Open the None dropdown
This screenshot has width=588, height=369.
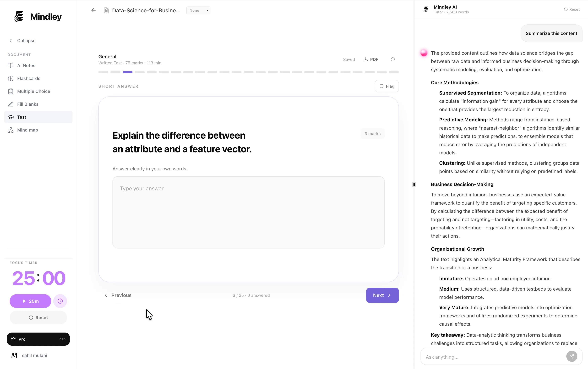[198, 10]
